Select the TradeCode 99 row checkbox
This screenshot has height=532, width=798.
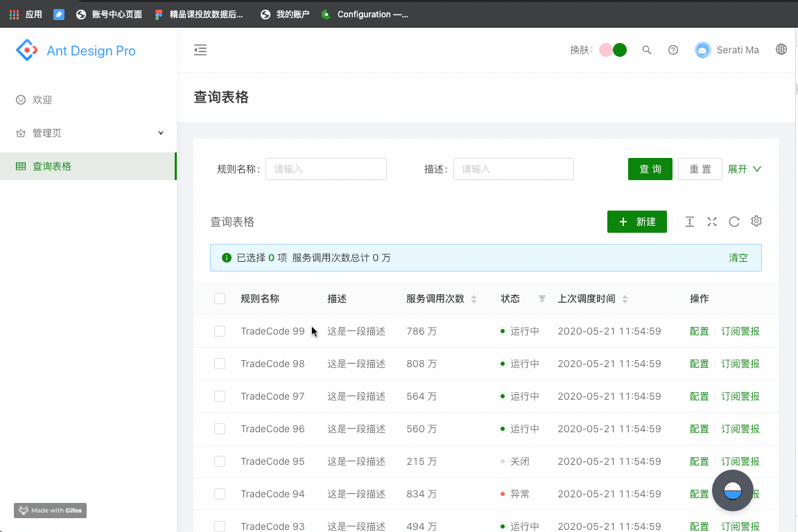click(220, 331)
